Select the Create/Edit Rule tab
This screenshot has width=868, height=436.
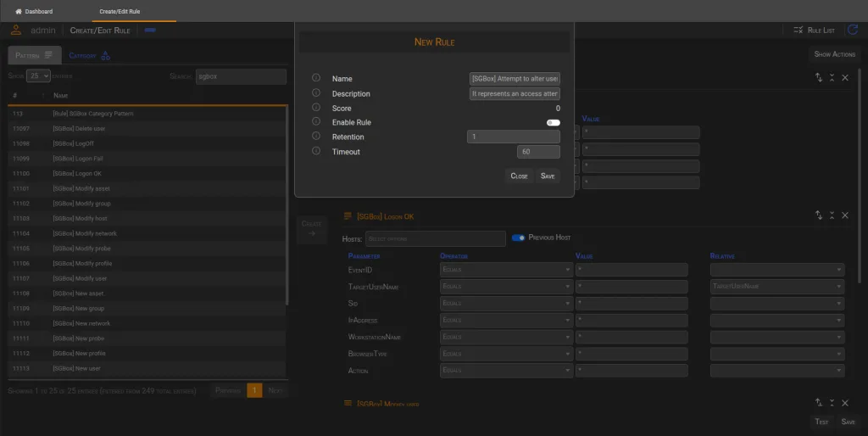(120, 11)
